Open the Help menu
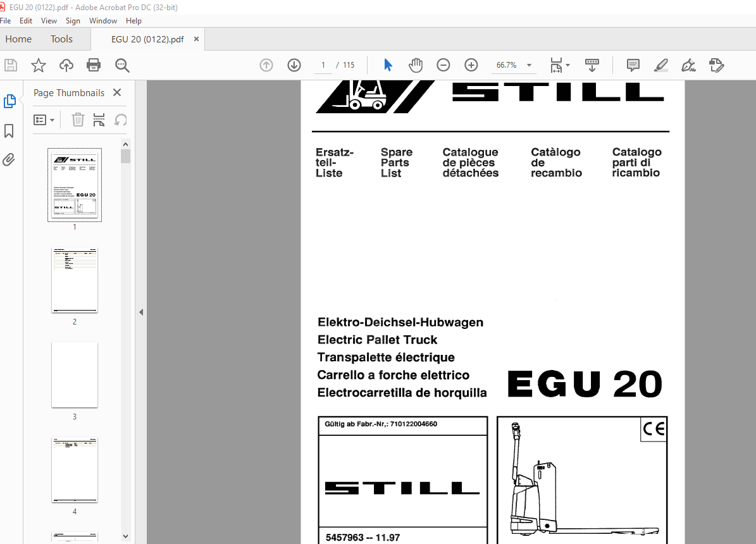This screenshot has height=544, width=756. (x=133, y=21)
